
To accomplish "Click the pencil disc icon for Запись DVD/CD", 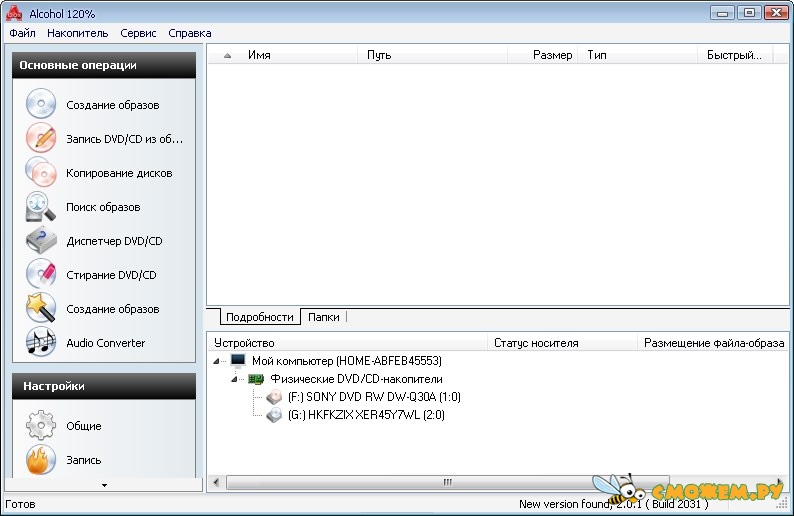I will [41, 138].
